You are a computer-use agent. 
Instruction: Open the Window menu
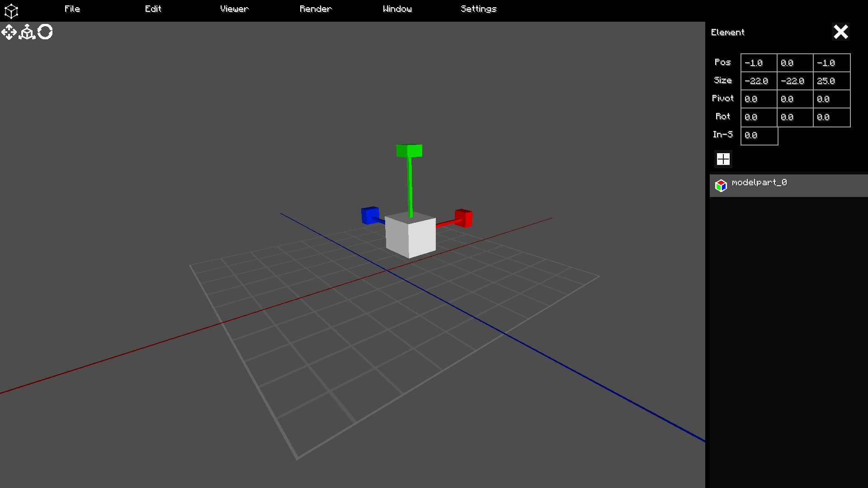pyautogui.click(x=397, y=9)
